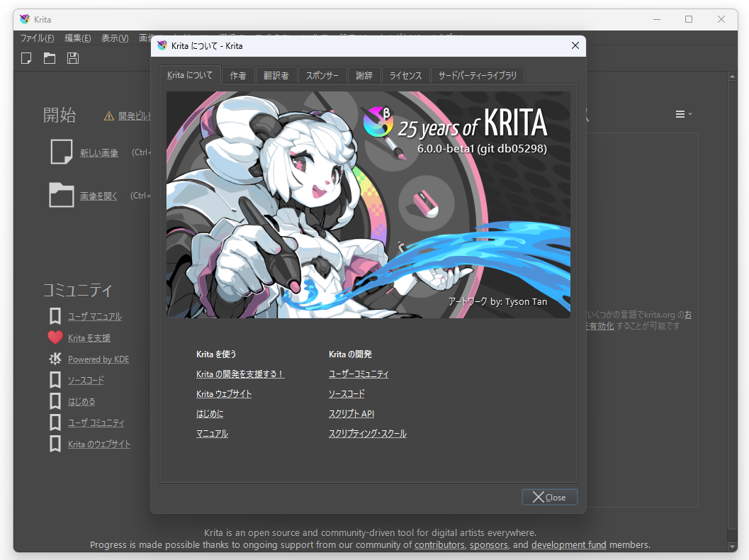The height and width of the screenshot is (560, 749).
Task: Click the heart icon beside Krita を支援
Action: click(55, 337)
